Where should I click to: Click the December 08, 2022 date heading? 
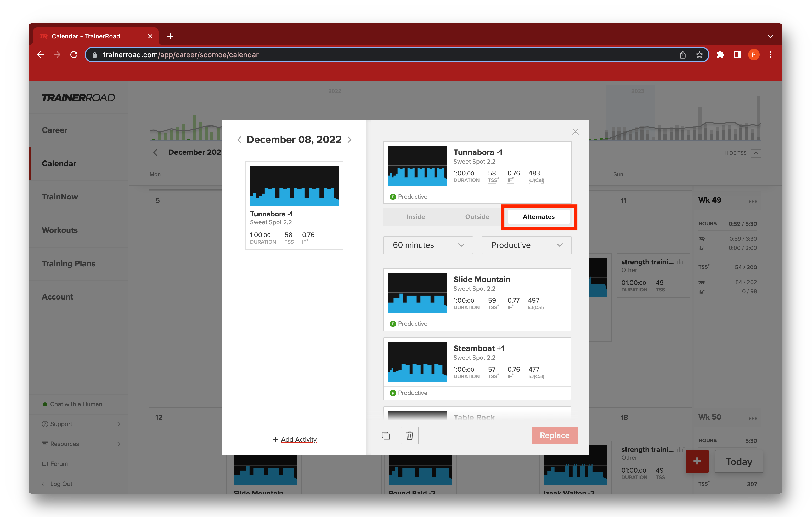pyautogui.click(x=294, y=140)
